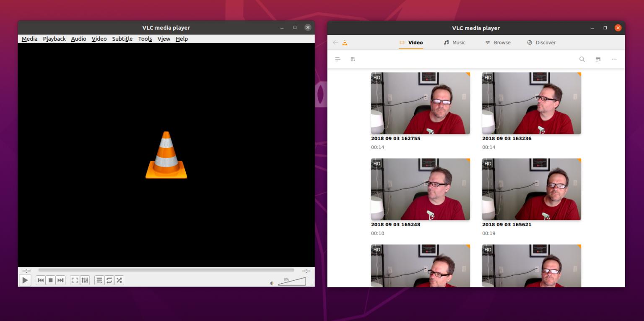
Task: Open the ellipsis overflow menu
Action: tap(614, 59)
